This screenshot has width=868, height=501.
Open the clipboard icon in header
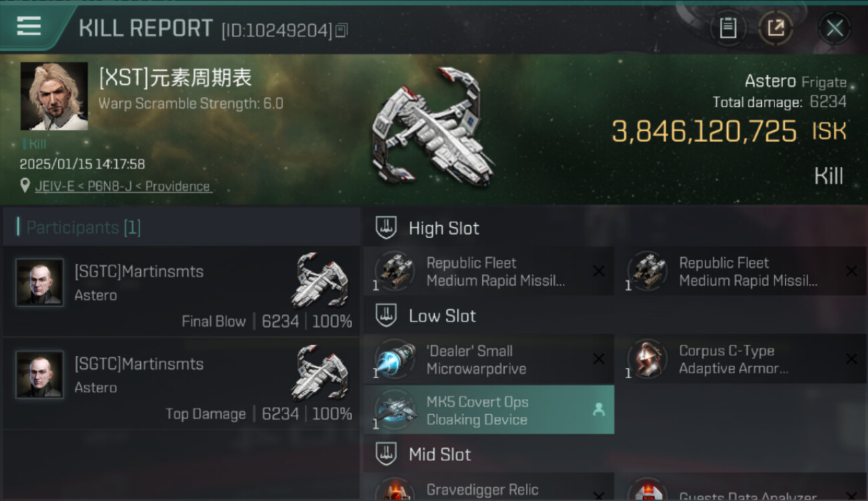(728, 28)
